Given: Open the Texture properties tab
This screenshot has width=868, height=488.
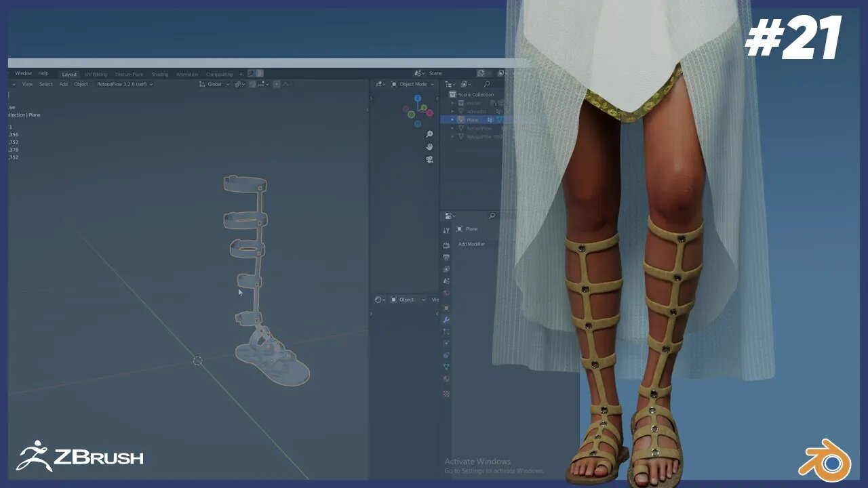Looking at the screenshot, I should (x=446, y=393).
